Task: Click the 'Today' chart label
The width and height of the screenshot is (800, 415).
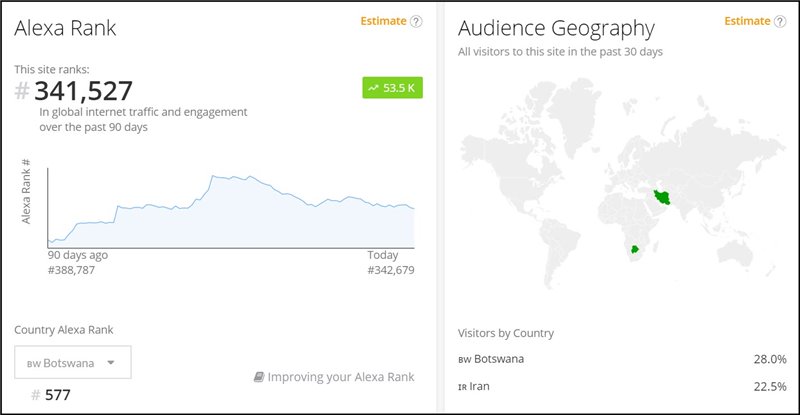Action: click(383, 255)
